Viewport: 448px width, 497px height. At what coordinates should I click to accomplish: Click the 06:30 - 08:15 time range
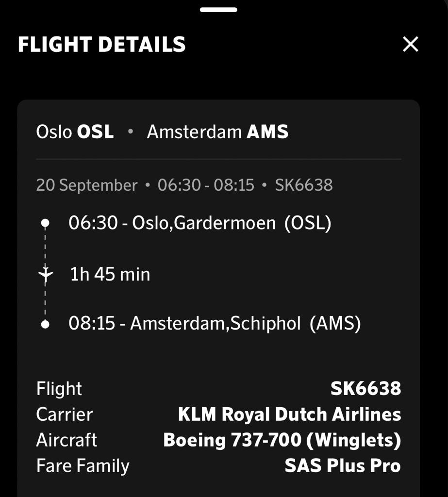[206, 185]
